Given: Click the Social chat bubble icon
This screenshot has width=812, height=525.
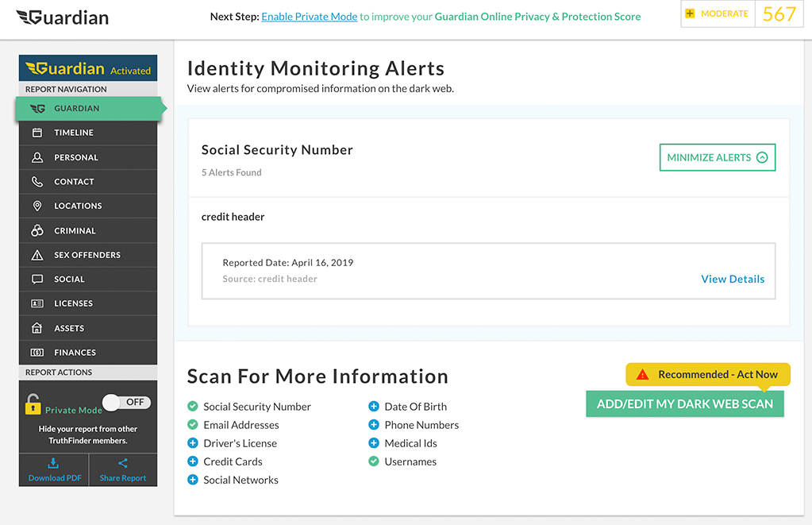Looking at the screenshot, I should 37,280.
